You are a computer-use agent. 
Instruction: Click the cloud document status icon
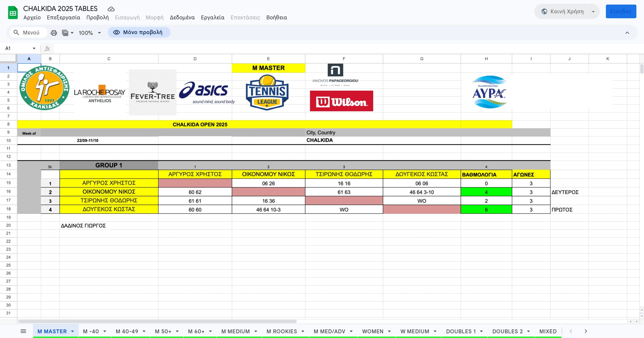[111, 9]
